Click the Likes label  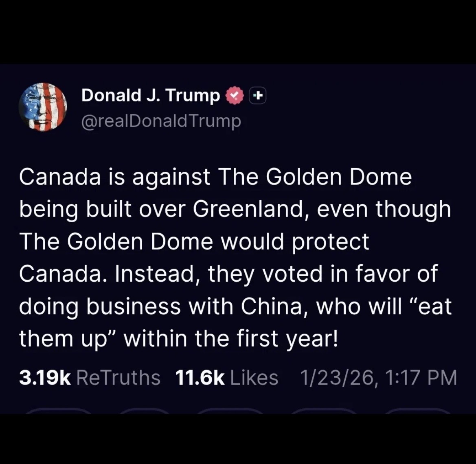[x=254, y=377]
